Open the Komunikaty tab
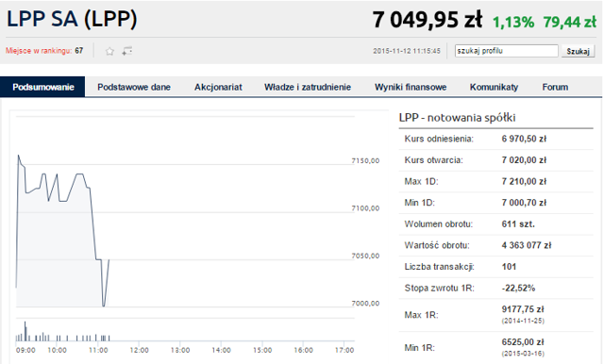Image resolution: width=604 pixels, height=364 pixels. coord(494,87)
